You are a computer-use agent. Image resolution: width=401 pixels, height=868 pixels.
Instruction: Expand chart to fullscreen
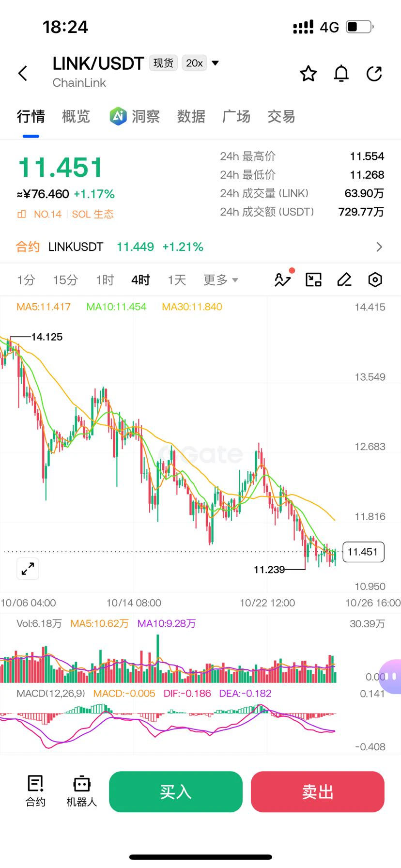click(x=28, y=568)
